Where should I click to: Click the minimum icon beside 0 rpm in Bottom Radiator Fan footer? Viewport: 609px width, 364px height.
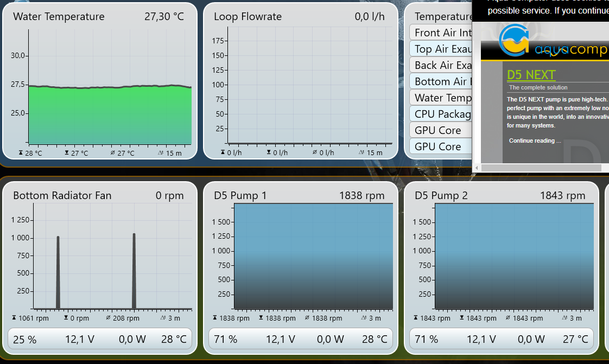pyautogui.click(x=66, y=317)
